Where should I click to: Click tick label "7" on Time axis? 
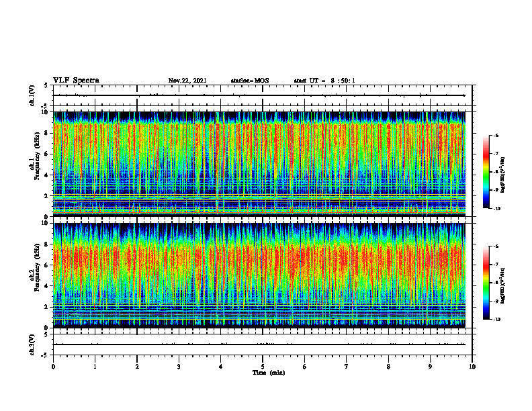347,367
